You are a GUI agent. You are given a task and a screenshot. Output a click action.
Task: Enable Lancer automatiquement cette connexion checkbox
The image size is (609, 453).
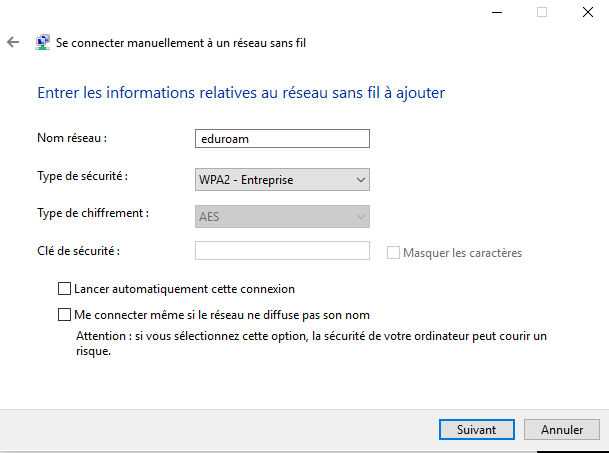pos(64,289)
